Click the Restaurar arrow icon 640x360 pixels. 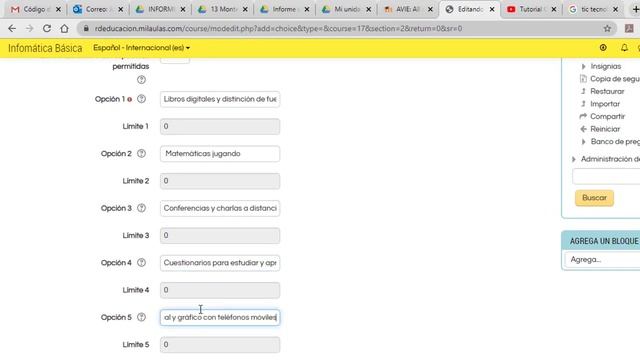[x=583, y=91]
